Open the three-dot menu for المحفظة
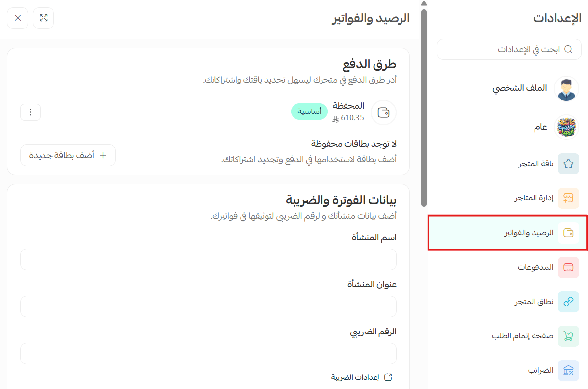Screen dimensions: 588x389 click(x=30, y=112)
